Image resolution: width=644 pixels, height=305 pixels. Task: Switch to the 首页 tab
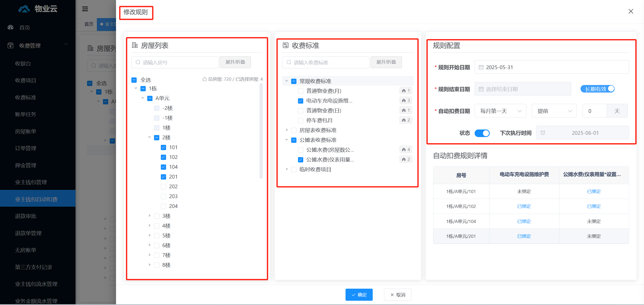(89, 24)
